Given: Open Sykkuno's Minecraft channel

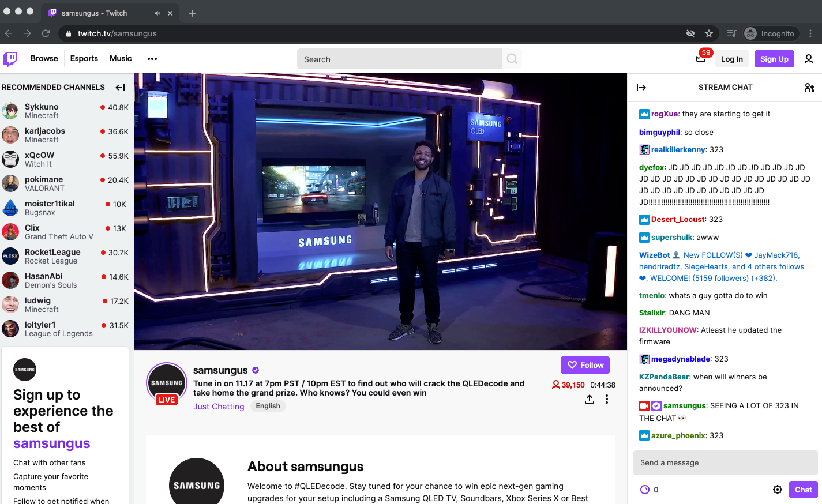Looking at the screenshot, I should [x=66, y=111].
